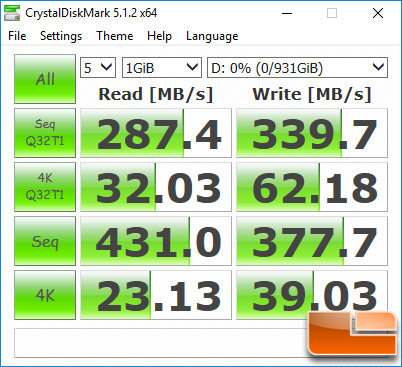Click the CrystalDiskMark app icon in title bar
Image resolution: width=402 pixels, height=367 pixels.
click(x=12, y=13)
